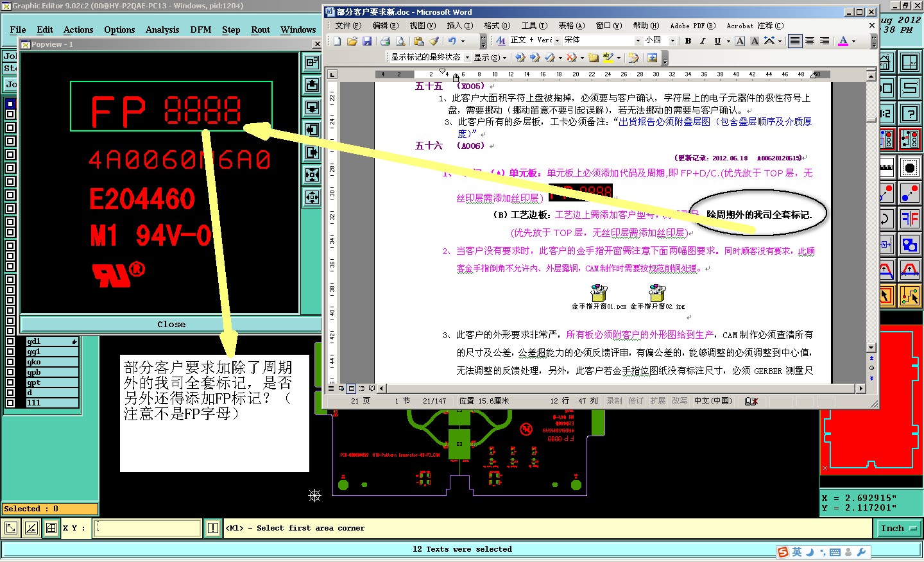This screenshot has height=562, width=924.
Task: Open the Word font size 小四 dropdown
Action: [x=672, y=41]
